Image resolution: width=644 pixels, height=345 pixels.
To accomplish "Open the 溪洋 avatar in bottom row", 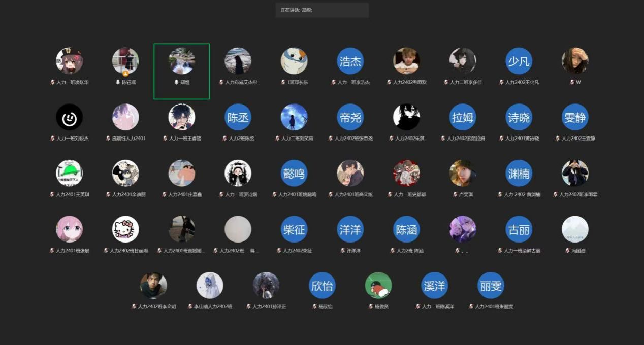I will pyautogui.click(x=434, y=286).
